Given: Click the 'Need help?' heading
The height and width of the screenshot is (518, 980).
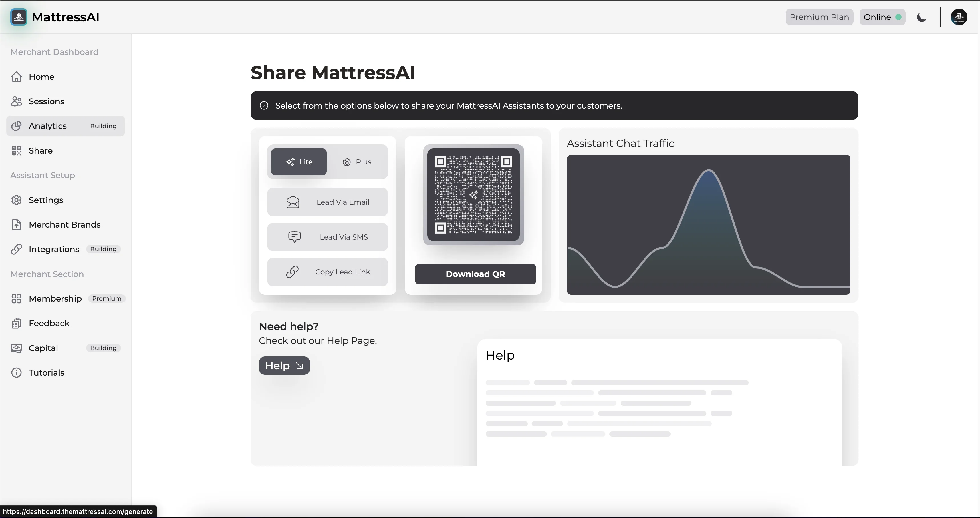Looking at the screenshot, I should tap(288, 327).
